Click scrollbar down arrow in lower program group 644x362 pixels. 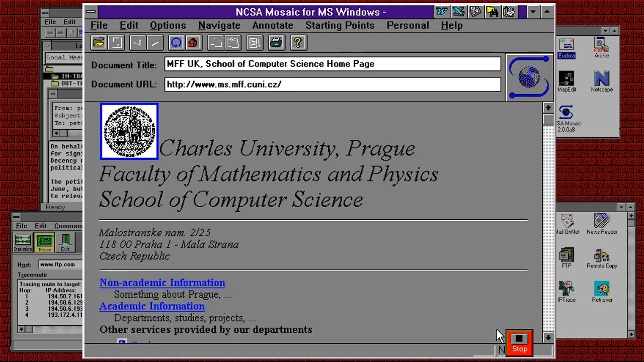(631, 334)
